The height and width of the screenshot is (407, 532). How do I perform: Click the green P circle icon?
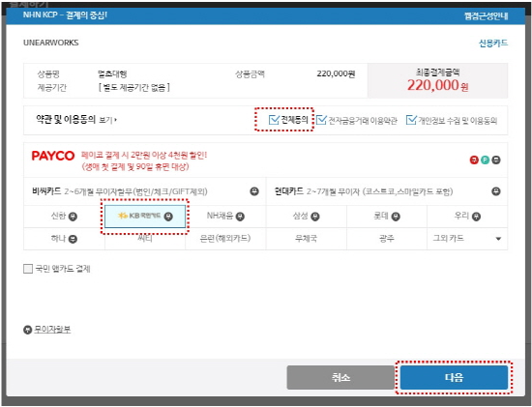point(485,160)
